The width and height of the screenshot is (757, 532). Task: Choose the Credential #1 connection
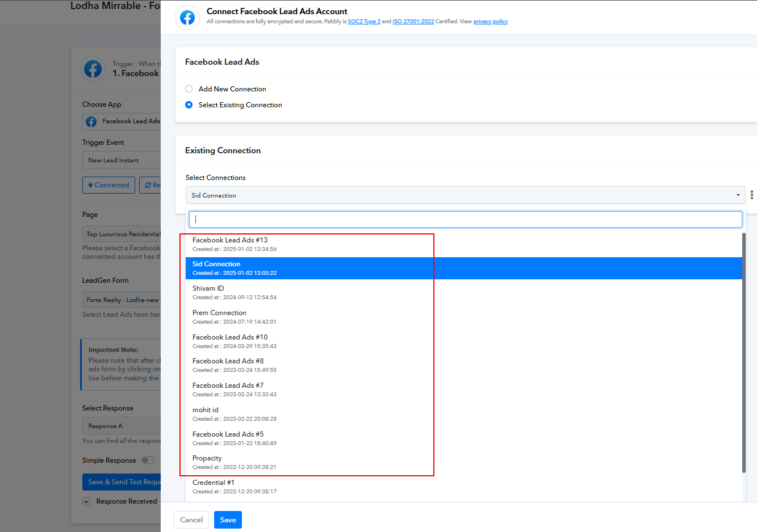(x=464, y=487)
